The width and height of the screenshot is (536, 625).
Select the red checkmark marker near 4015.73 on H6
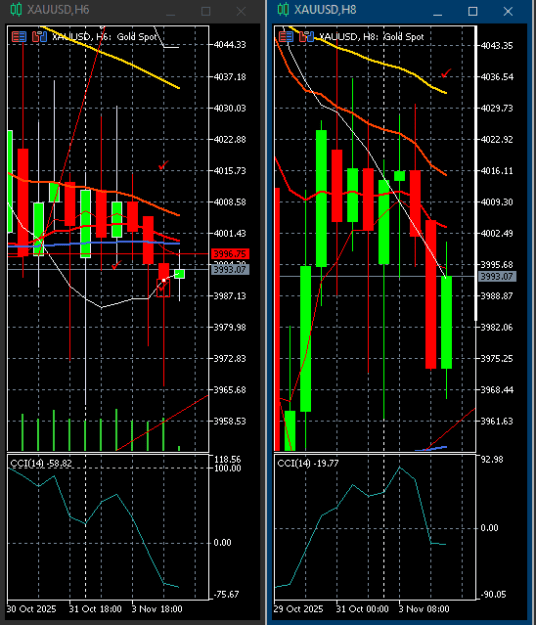click(x=163, y=165)
